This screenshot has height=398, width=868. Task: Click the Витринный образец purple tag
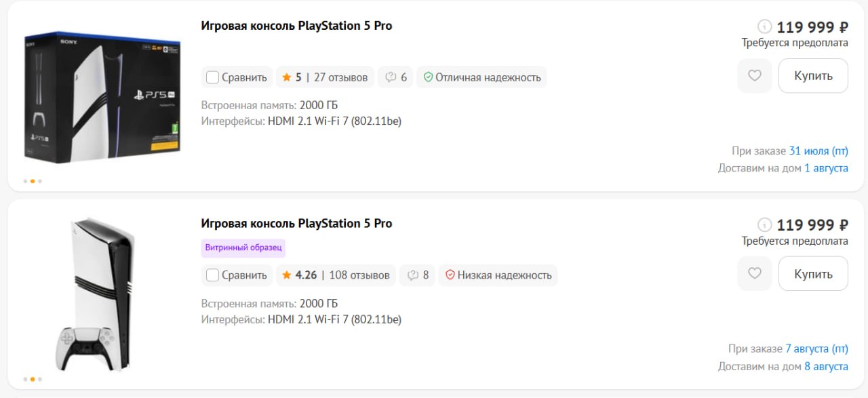(x=243, y=247)
